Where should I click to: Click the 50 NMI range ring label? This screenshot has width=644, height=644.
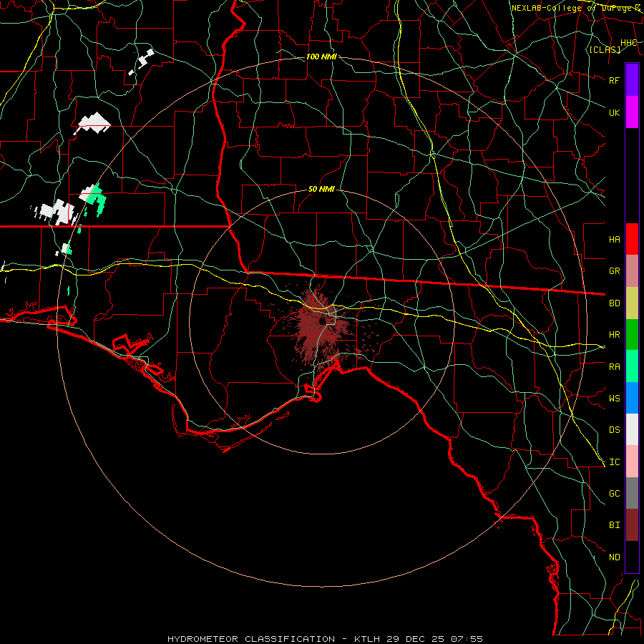[321, 190]
